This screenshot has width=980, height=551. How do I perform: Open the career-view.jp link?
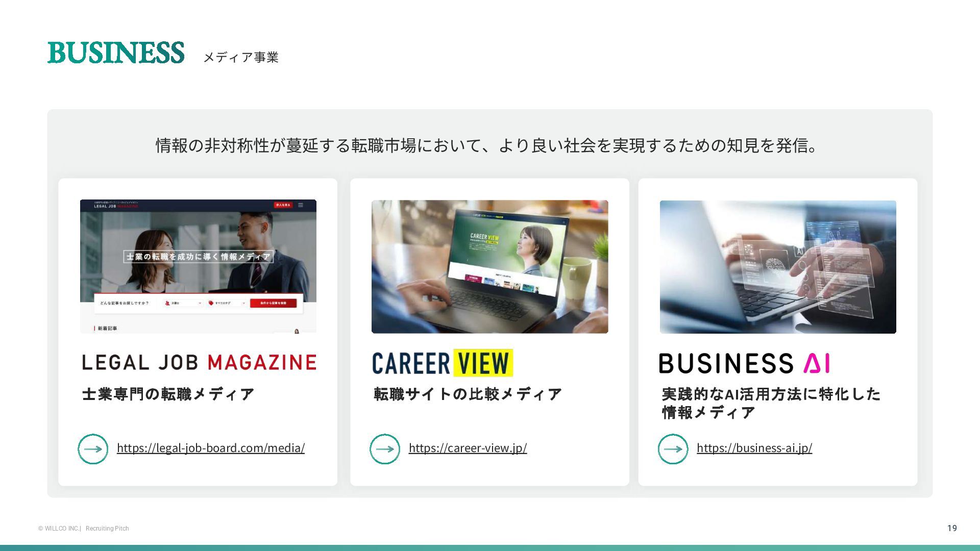(x=468, y=448)
